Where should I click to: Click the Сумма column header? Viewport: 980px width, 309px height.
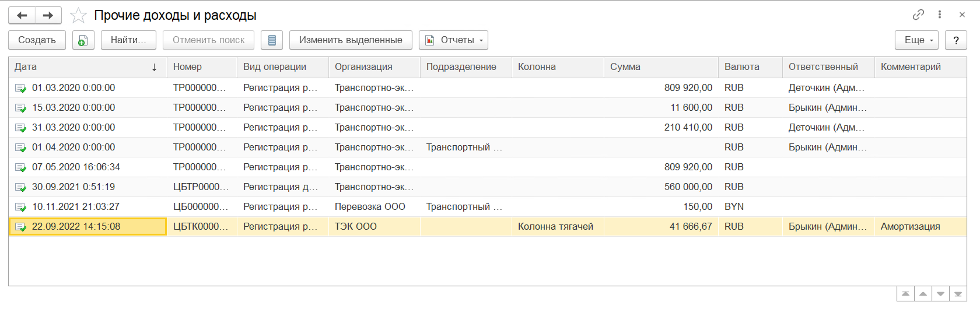pyautogui.click(x=661, y=67)
